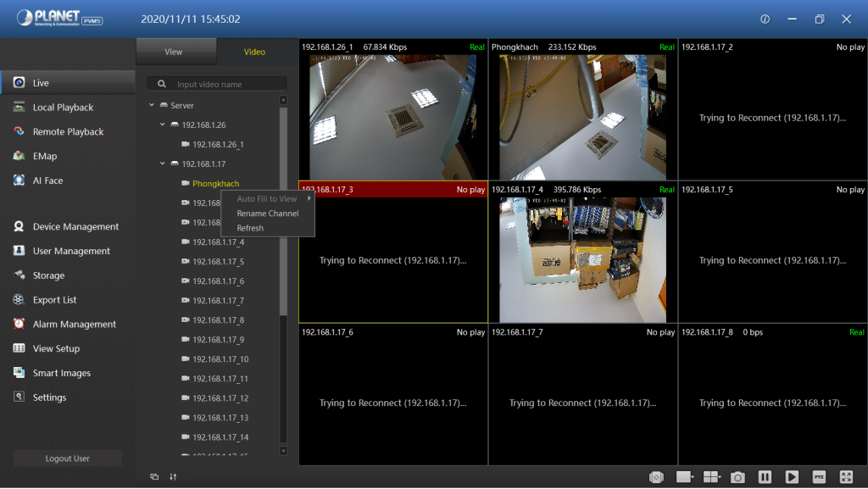Click the recorder device icon in bottom toolbar
The height and width of the screenshot is (489, 868).
coord(656,477)
